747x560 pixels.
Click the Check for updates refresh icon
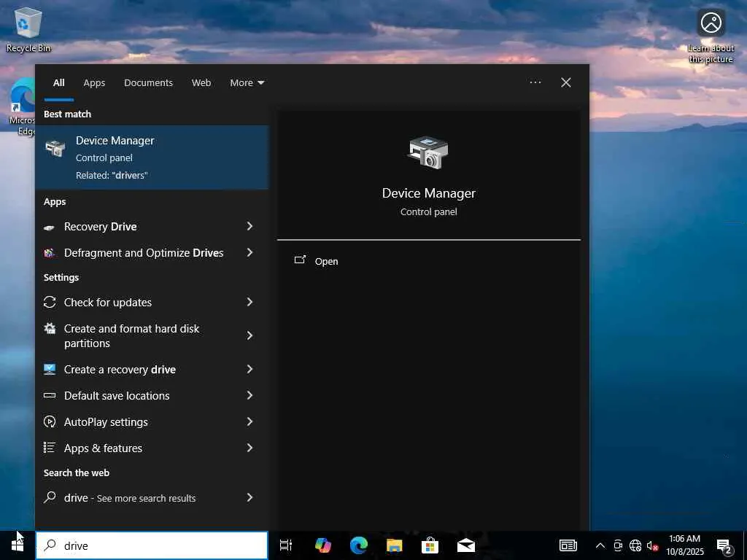coord(50,302)
